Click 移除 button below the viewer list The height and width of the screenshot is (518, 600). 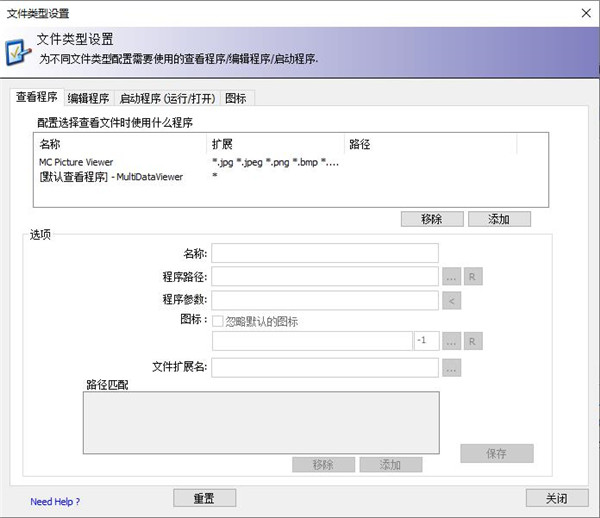(x=431, y=219)
